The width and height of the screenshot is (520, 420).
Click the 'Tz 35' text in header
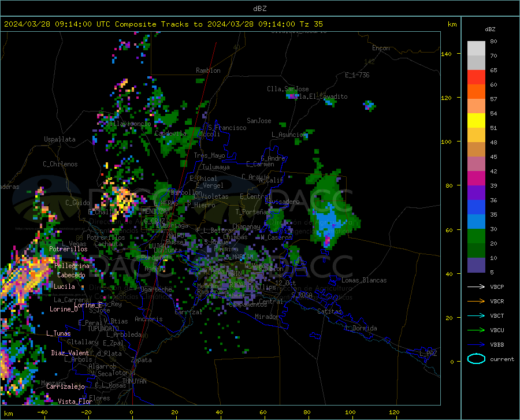(311, 24)
